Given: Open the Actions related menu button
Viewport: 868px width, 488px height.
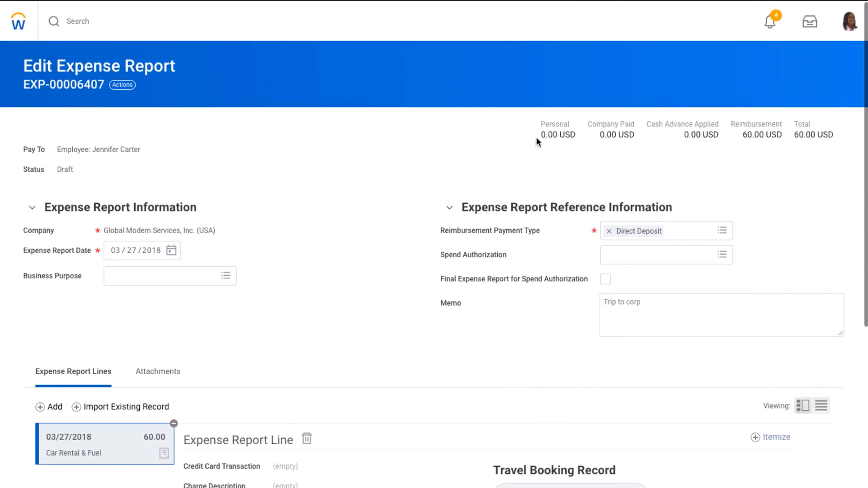Looking at the screenshot, I should coord(123,84).
